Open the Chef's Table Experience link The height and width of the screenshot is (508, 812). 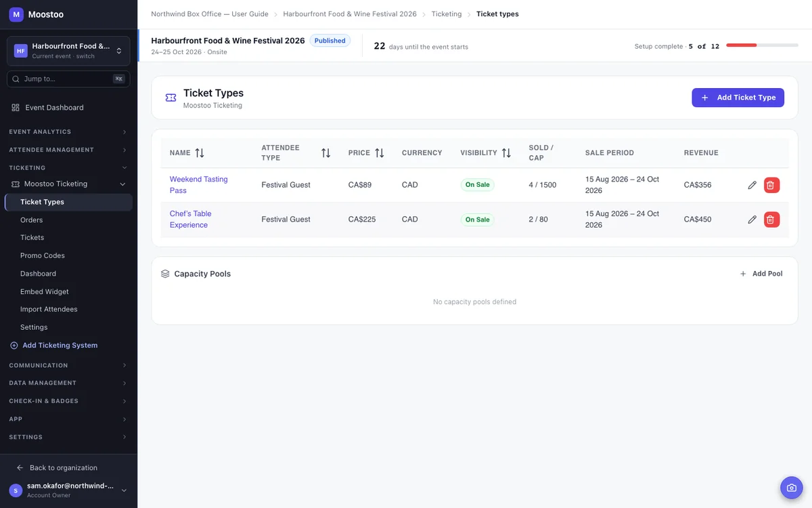[x=190, y=219]
